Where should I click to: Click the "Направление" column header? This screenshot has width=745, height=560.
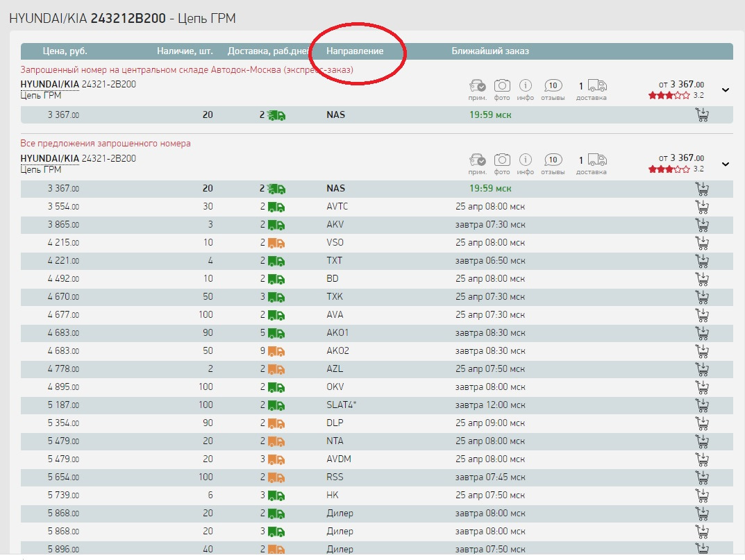point(355,51)
